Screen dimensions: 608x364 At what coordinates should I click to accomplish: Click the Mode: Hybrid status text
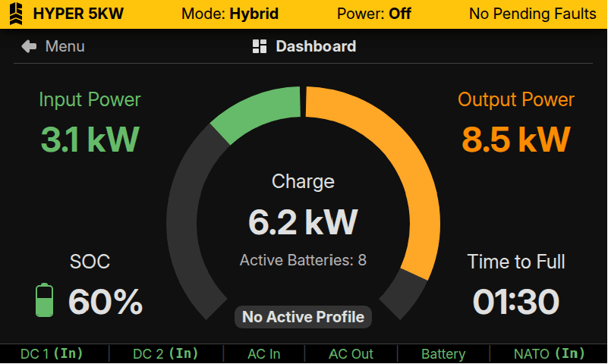pos(230,14)
